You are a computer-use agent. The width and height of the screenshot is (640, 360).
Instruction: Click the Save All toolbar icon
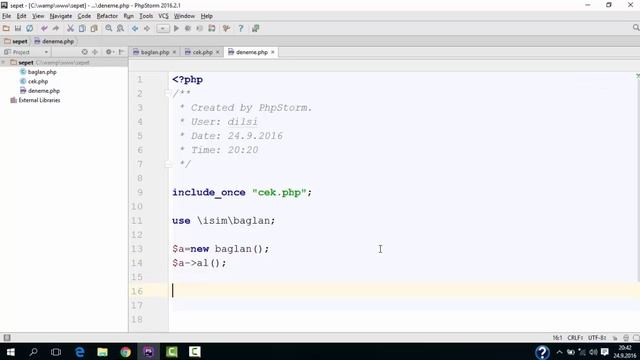18,28
